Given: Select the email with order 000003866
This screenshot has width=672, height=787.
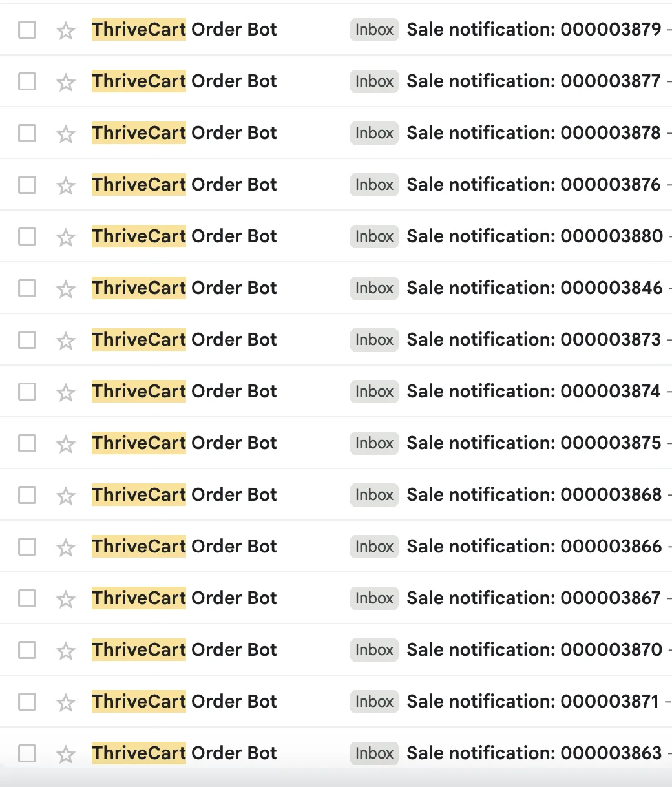Looking at the screenshot, I should [27, 547].
